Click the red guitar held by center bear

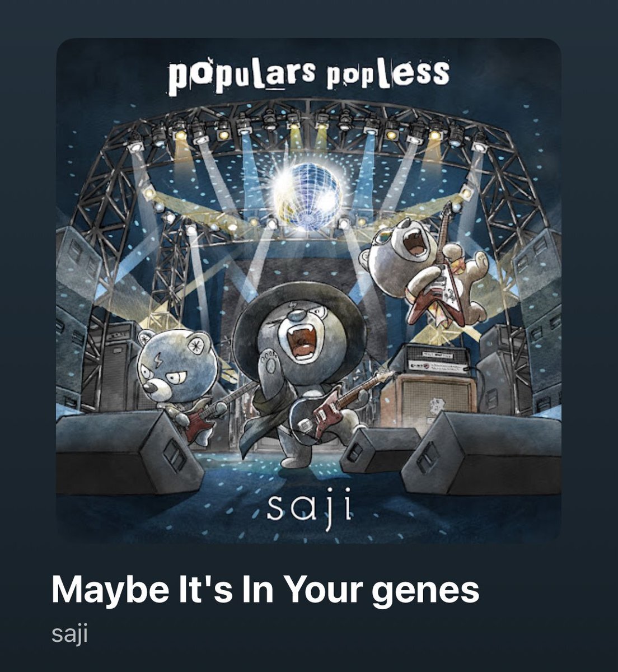click(x=341, y=408)
